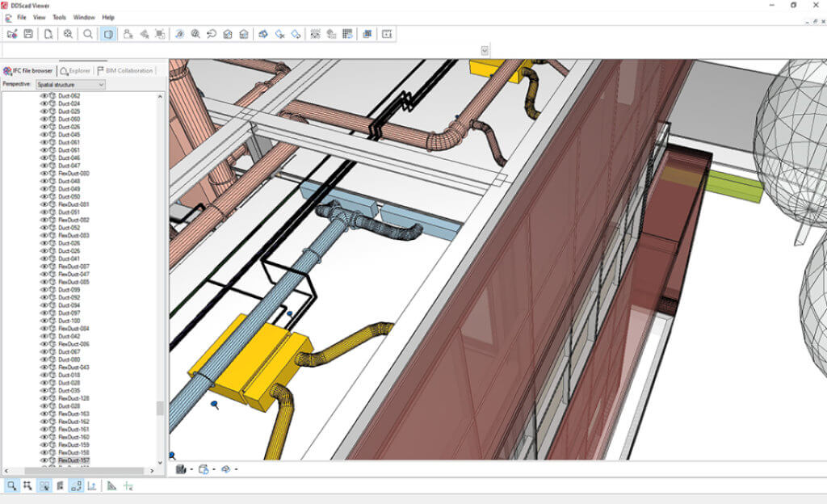Image resolution: width=827 pixels, height=504 pixels.
Task: Click the measure angle icon in bottom toolbar
Action: pyautogui.click(x=111, y=485)
